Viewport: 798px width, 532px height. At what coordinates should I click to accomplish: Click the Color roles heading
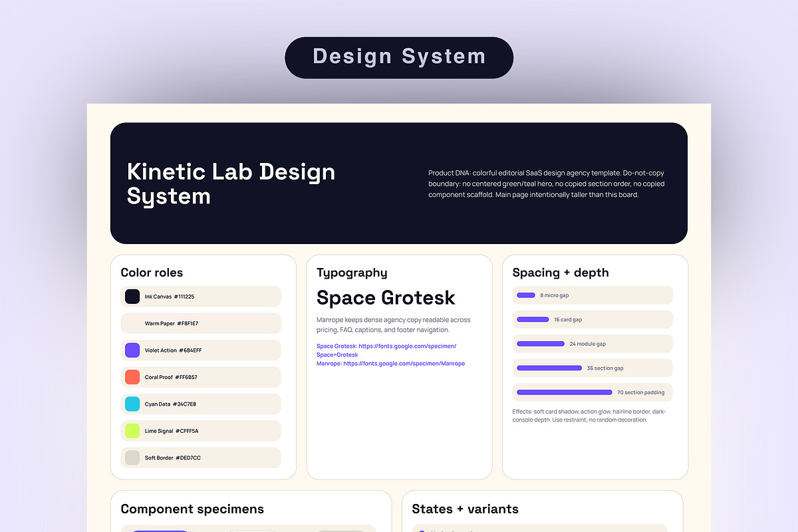152,273
